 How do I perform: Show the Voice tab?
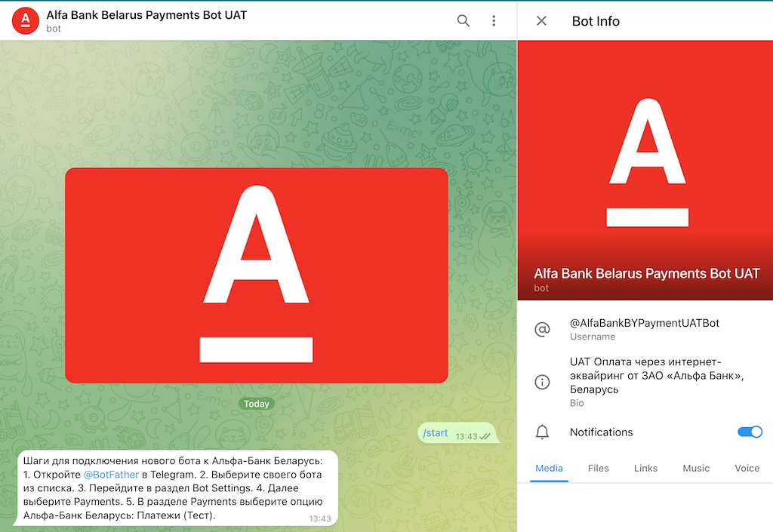pos(747,468)
